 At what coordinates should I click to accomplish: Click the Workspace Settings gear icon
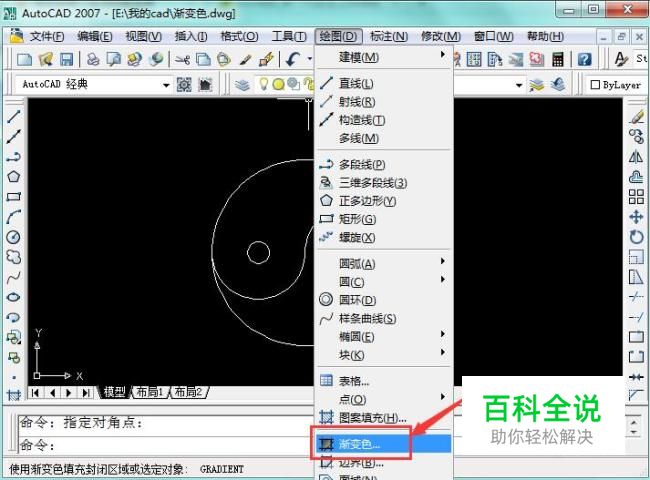[x=184, y=85]
